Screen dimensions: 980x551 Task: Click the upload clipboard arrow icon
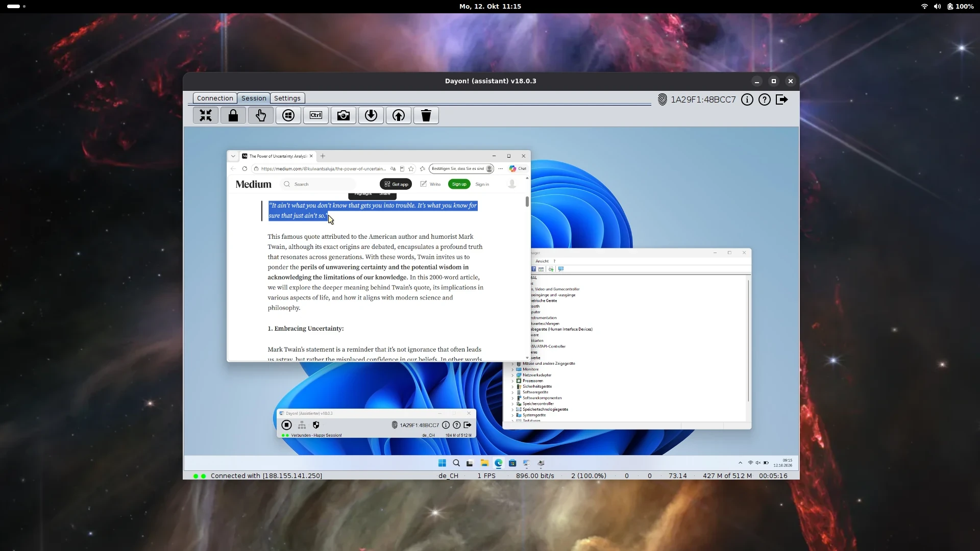pyautogui.click(x=399, y=116)
